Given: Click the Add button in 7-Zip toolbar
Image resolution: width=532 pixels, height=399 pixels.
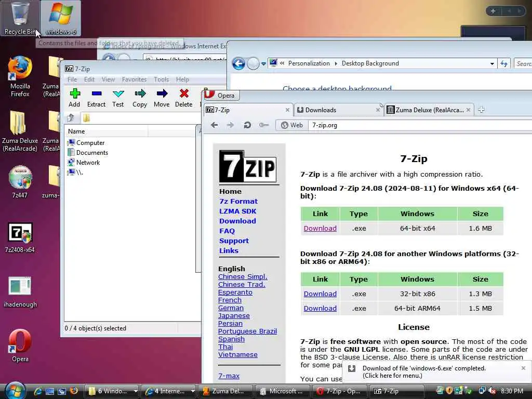Looking at the screenshot, I should 74,98.
